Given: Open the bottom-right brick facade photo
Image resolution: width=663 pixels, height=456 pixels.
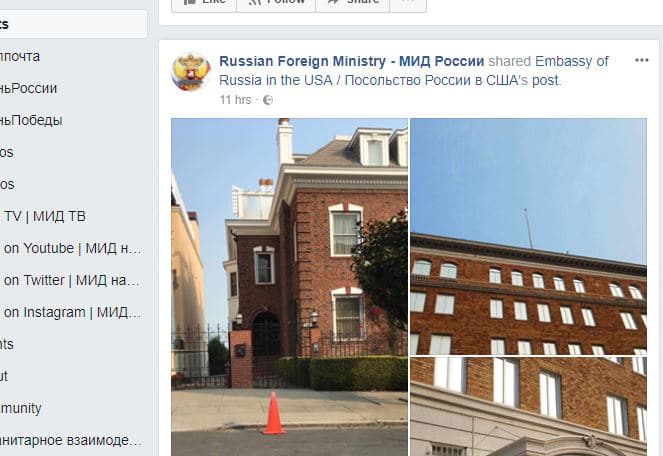Looking at the screenshot, I should 528,407.
